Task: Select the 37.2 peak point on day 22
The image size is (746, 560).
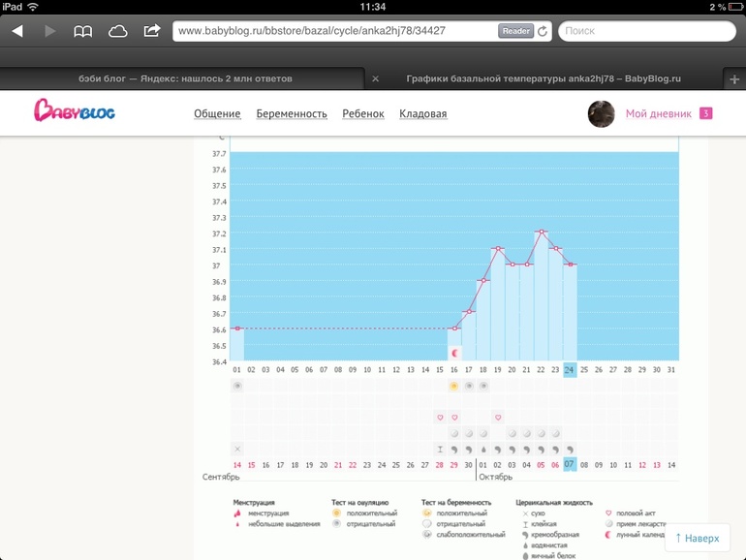Action: 542,232
